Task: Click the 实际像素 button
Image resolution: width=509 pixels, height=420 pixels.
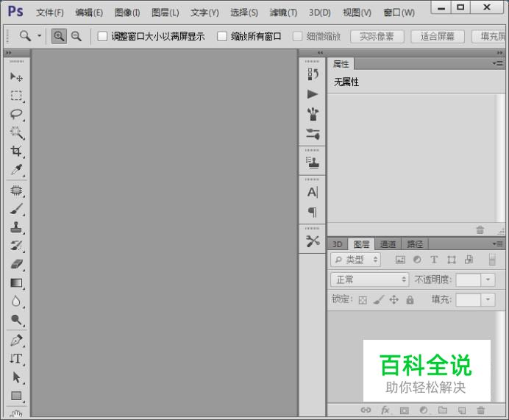Action: 377,36
